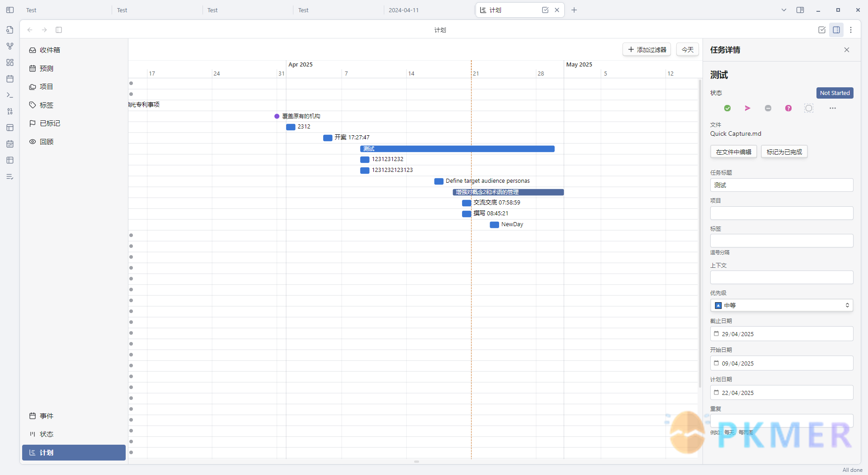Click the purple 覆盖原有的机构 milestone dot
Screen dimensions: 868x475
click(x=277, y=116)
